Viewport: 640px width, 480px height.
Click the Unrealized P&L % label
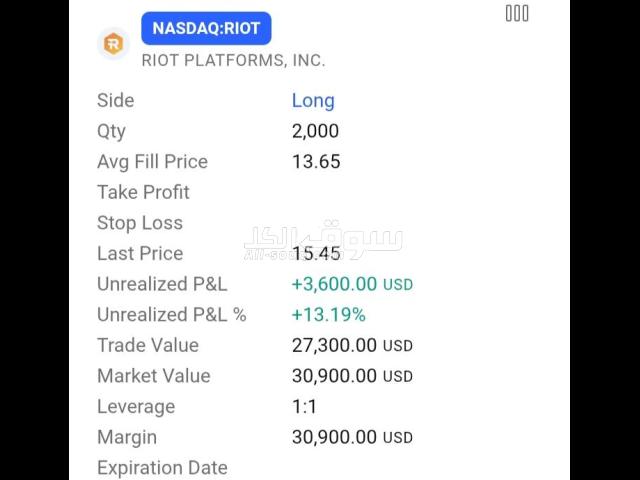click(171, 315)
